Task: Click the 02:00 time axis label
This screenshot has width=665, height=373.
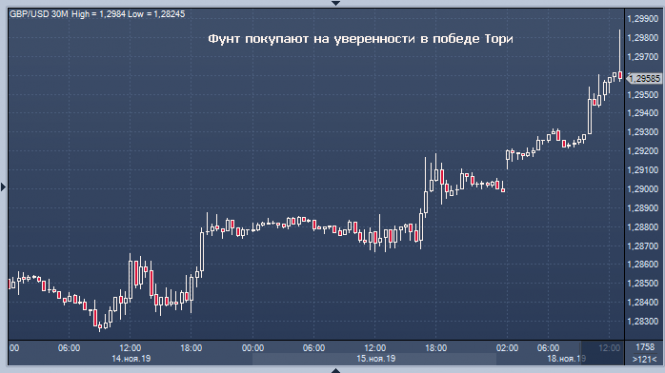Action: coord(507,348)
